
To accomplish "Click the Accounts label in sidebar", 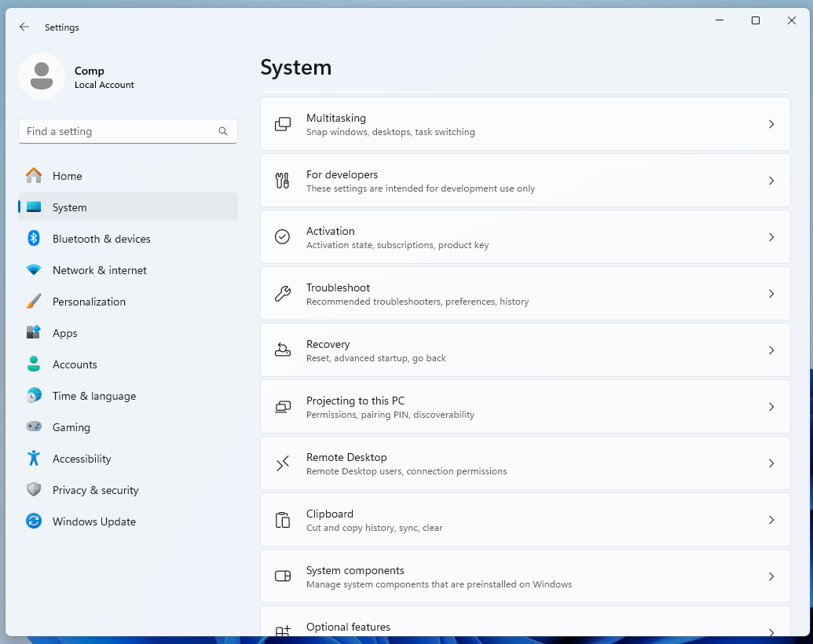I will click(75, 364).
